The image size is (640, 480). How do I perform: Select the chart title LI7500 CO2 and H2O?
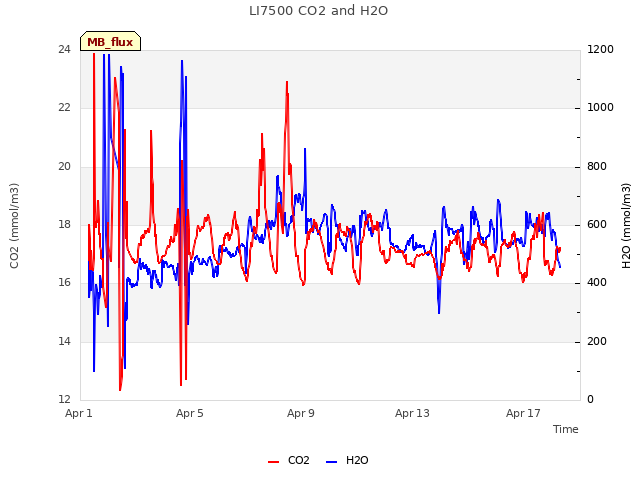pyautogui.click(x=318, y=11)
